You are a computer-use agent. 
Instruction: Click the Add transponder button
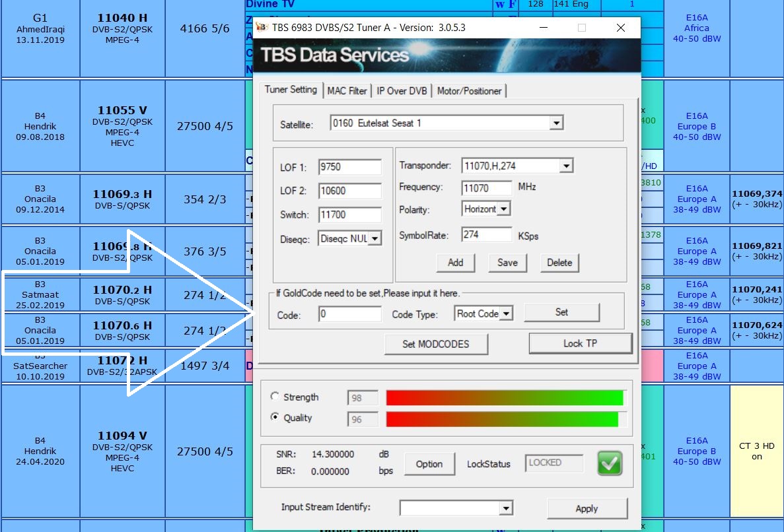456,263
